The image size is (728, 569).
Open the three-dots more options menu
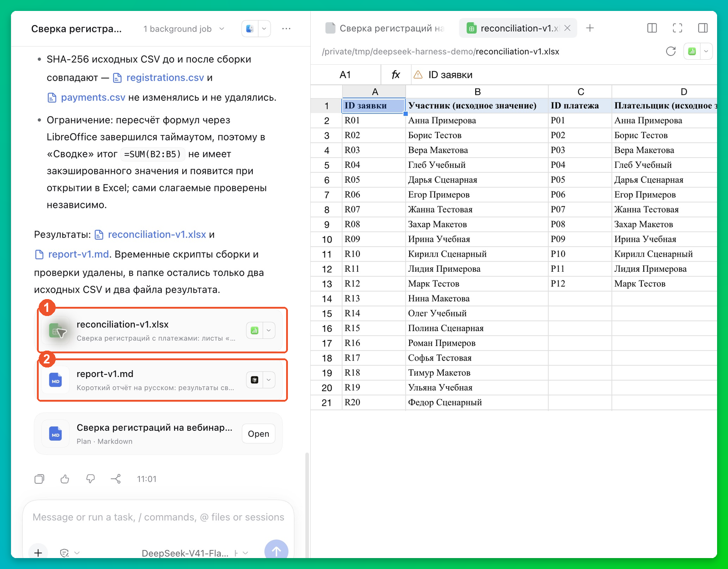pyautogui.click(x=286, y=28)
